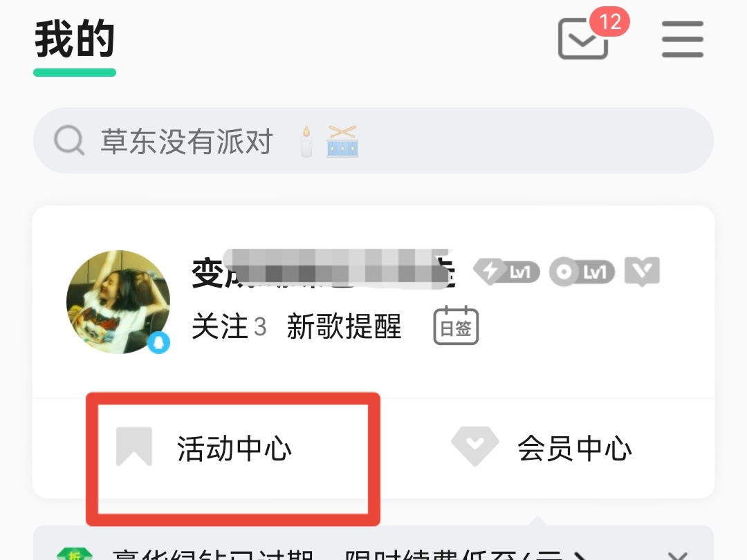This screenshot has height=560, width=747.
Task: Click the candle emoji in search bar
Action: pyautogui.click(x=306, y=142)
